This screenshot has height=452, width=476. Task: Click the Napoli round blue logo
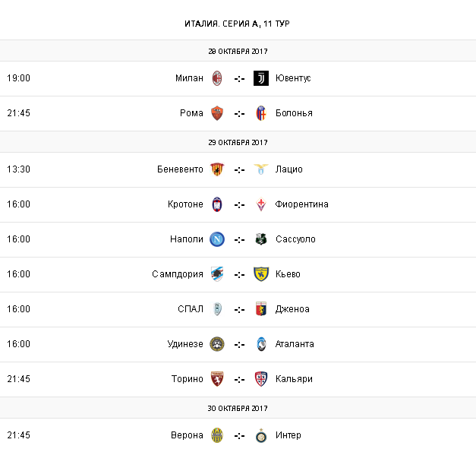click(217, 239)
